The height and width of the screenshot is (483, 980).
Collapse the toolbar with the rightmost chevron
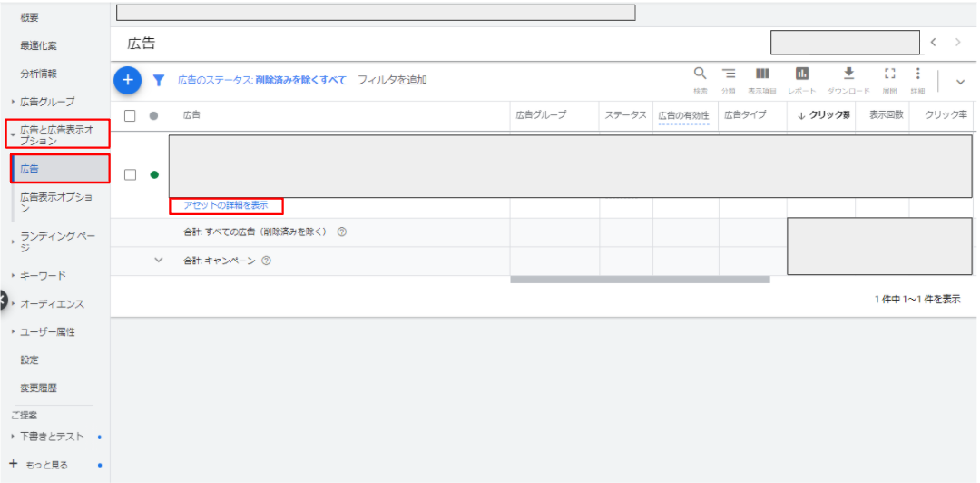[960, 82]
